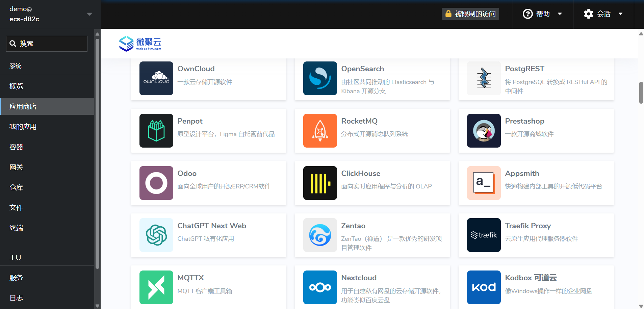
Task: Expand the 帮助 help dropdown
Action: point(542,14)
